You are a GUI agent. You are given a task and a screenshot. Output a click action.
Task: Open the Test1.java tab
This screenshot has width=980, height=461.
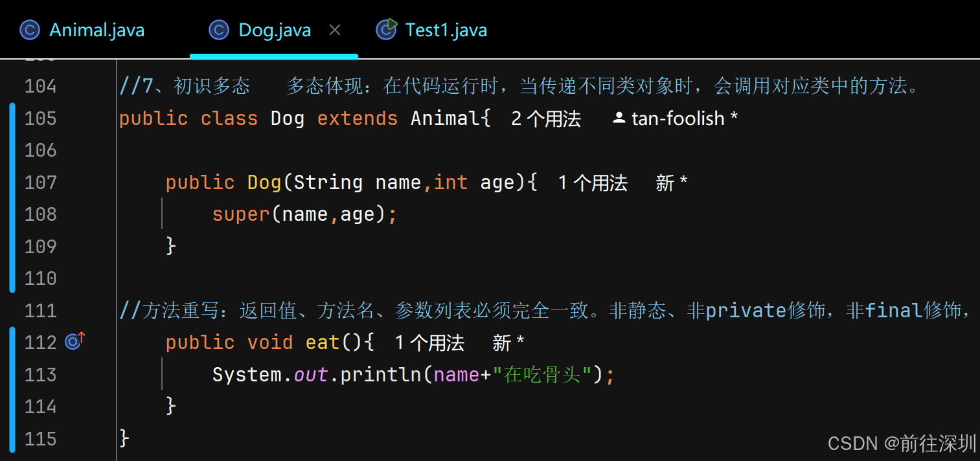[432, 30]
